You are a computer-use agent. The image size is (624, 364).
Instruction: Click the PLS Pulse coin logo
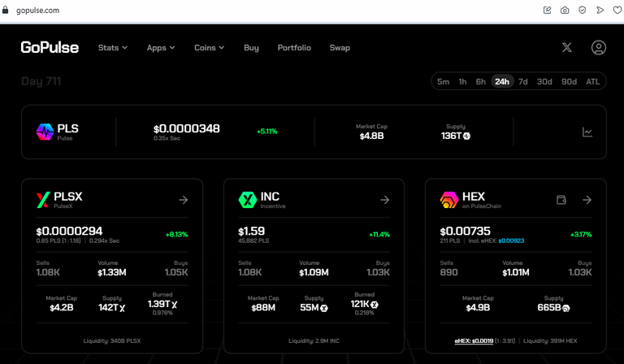pyautogui.click(x=45, y=132)
